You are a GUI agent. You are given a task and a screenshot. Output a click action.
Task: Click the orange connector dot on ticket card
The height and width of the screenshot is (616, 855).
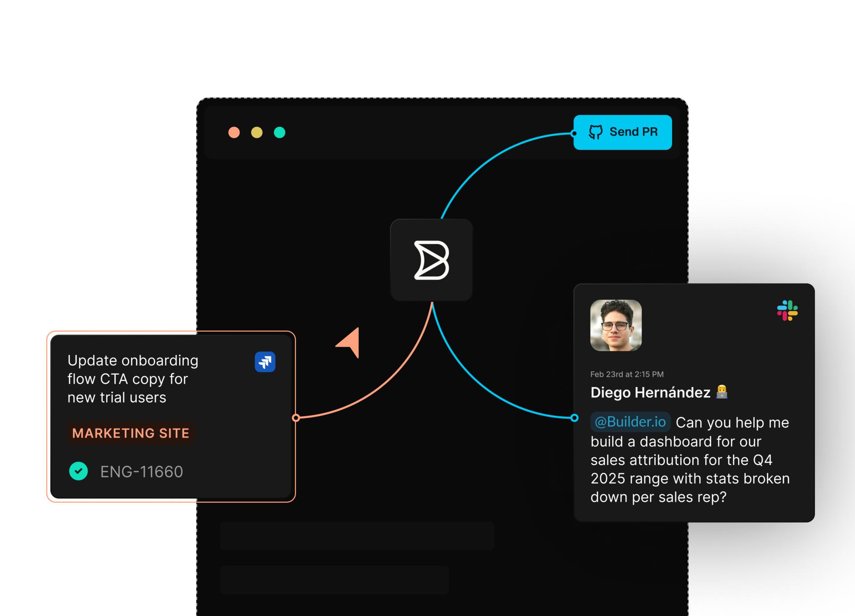click(296, 417)
